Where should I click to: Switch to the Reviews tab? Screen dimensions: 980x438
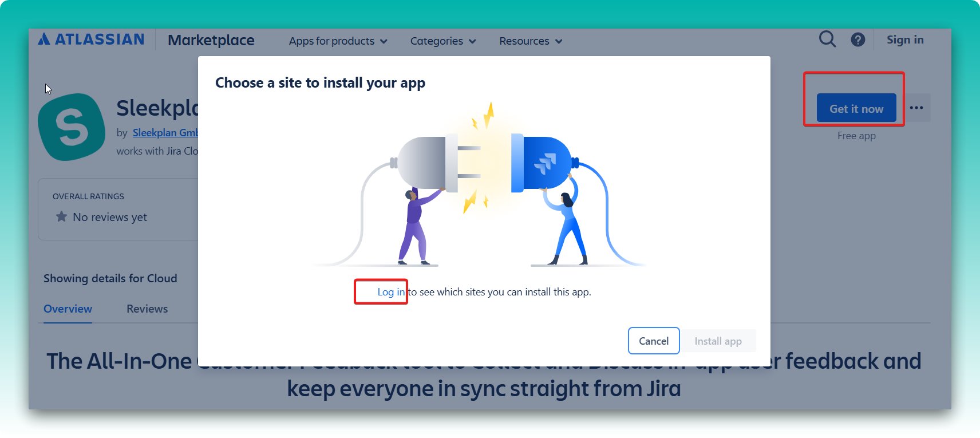[x=147, y=309]
